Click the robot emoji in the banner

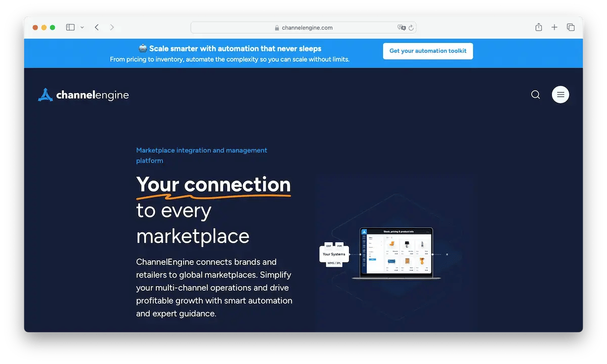[x=143, y=49]
